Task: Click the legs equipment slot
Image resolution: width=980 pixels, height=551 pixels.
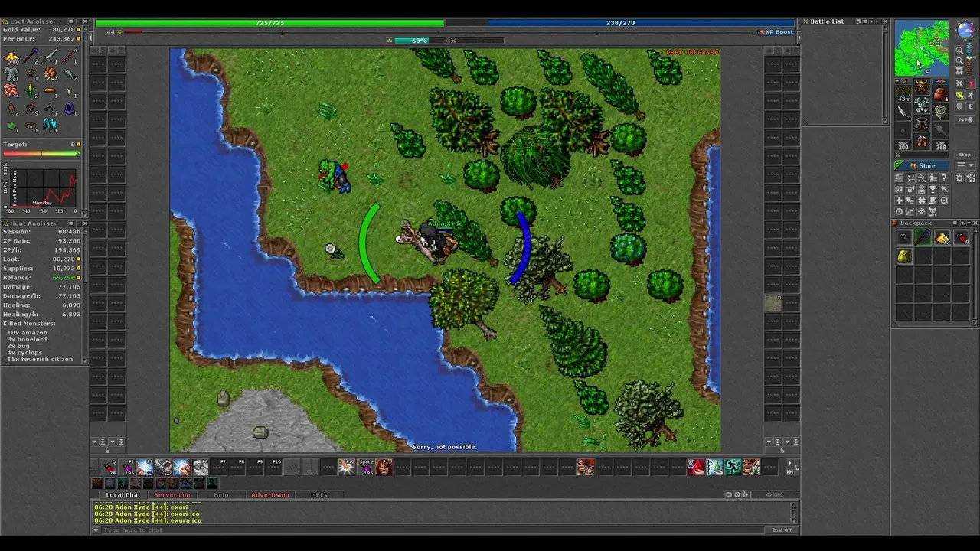Action: [x=922, y=123]
